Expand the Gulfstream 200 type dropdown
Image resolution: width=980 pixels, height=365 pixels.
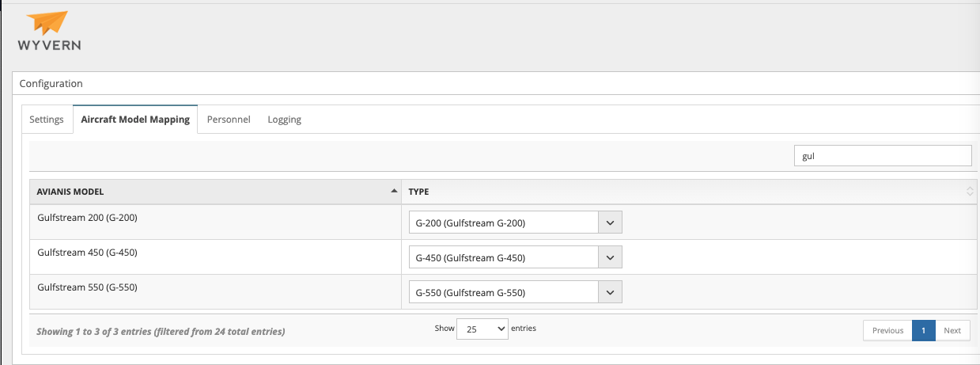point(504,222)
